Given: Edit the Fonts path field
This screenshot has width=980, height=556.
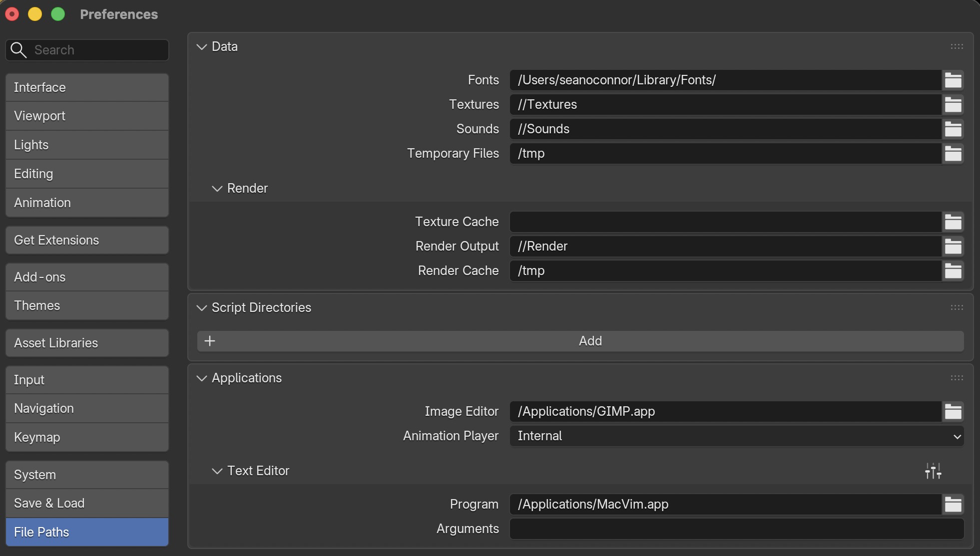Looking at the screenshot, I should click(x=726, y=80).
